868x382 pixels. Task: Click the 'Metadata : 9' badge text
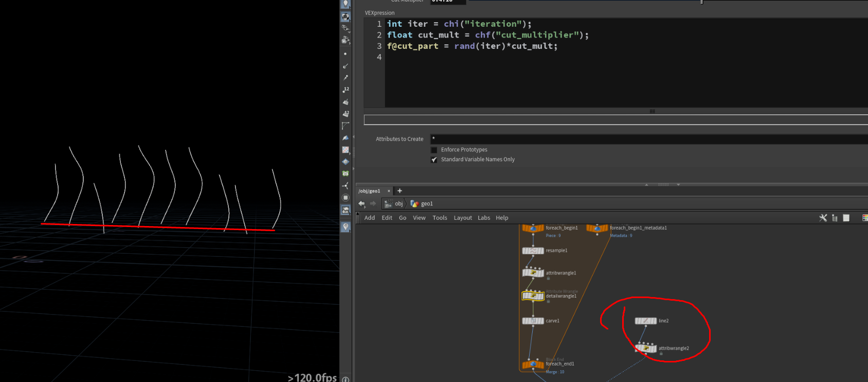[x=621, y=236]
